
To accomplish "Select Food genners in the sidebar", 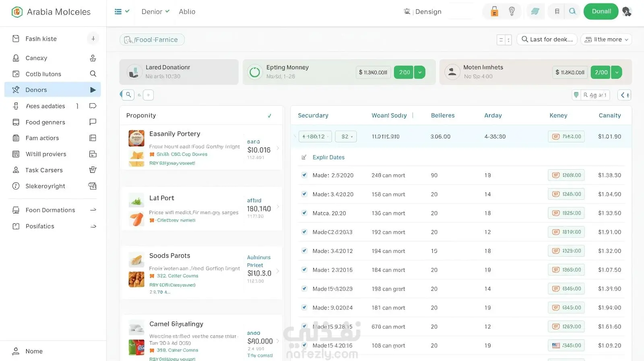I will click(x=53, y=122).
